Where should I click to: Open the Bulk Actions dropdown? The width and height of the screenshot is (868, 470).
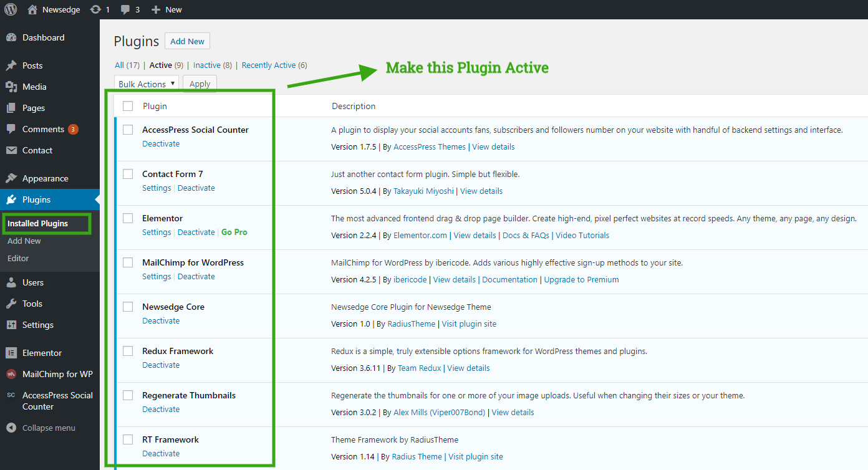[x=147, y=84]
